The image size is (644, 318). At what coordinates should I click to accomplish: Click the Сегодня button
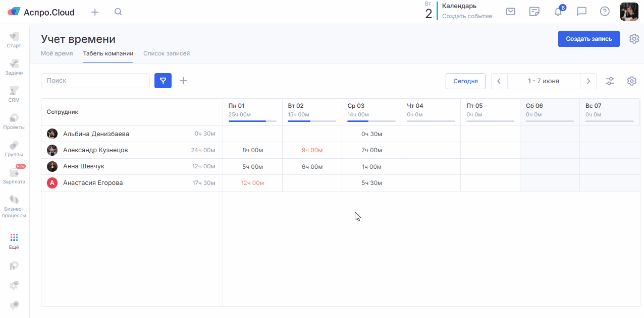(465, 81)
